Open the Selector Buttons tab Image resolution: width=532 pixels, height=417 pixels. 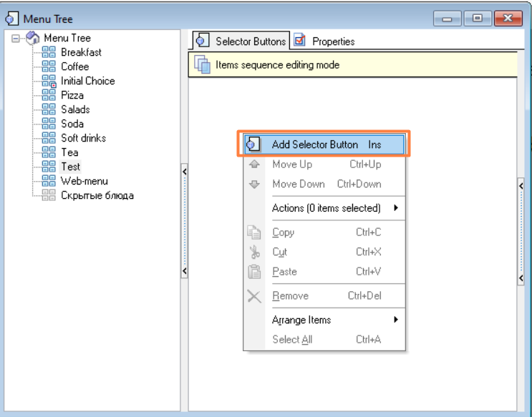250,41
